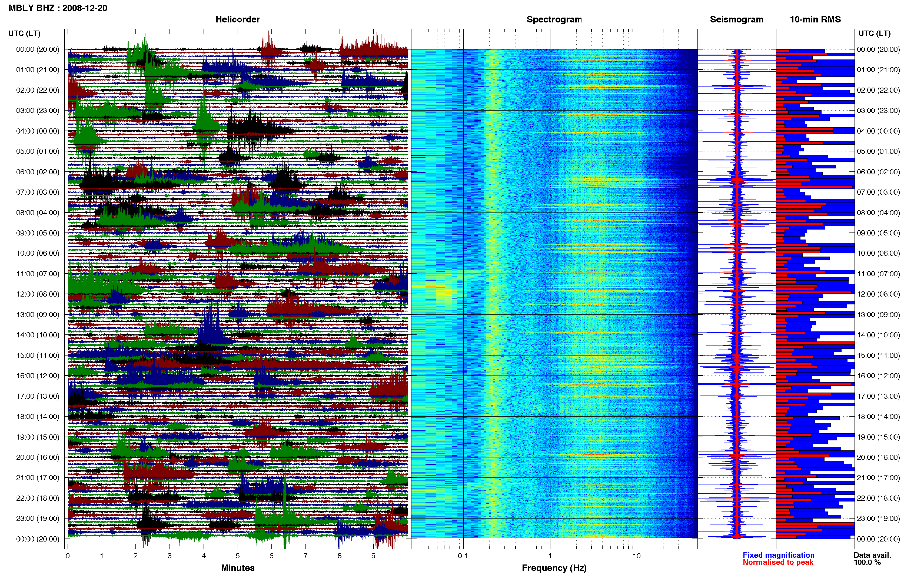Screen dimensions: 924x578
Task: Click the left '06:00 (02:00)' time label
Action: coord(38,172)
